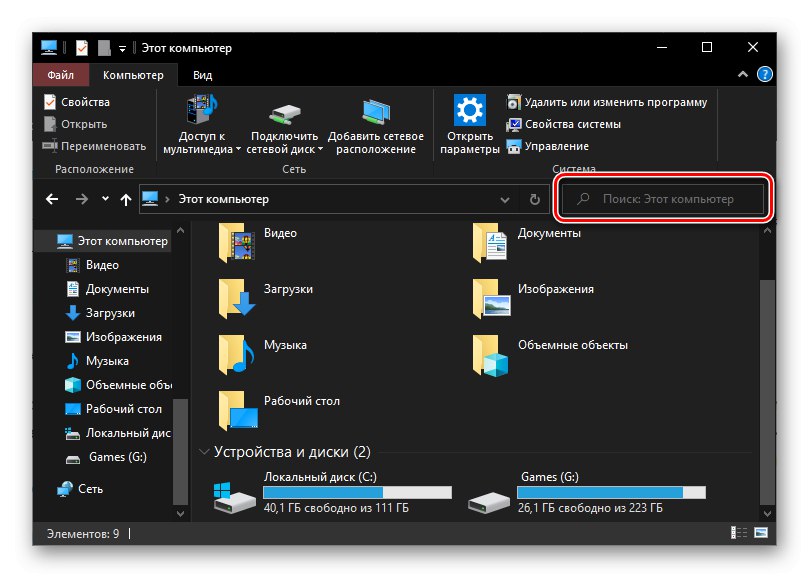The image size is (809, 578).
Task: Click the text 40,1 ГБ свободно из 111 ГБ
Action: coord(336,508)
